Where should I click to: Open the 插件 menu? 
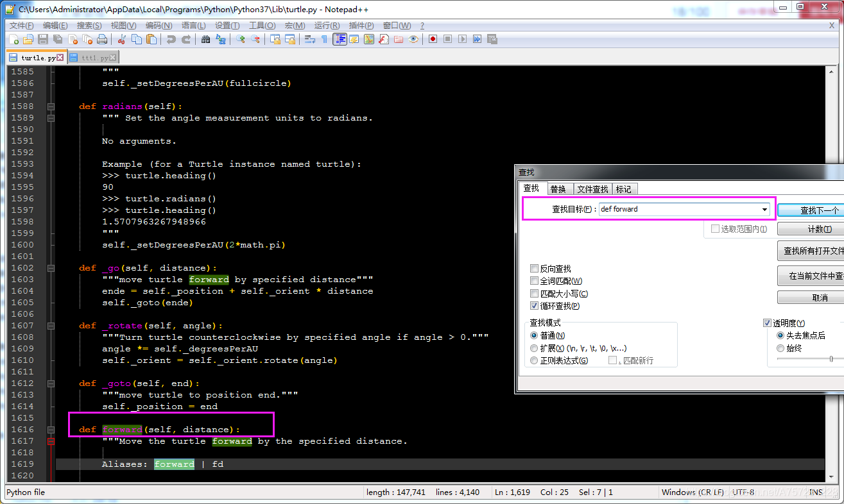tap(360, 26)
